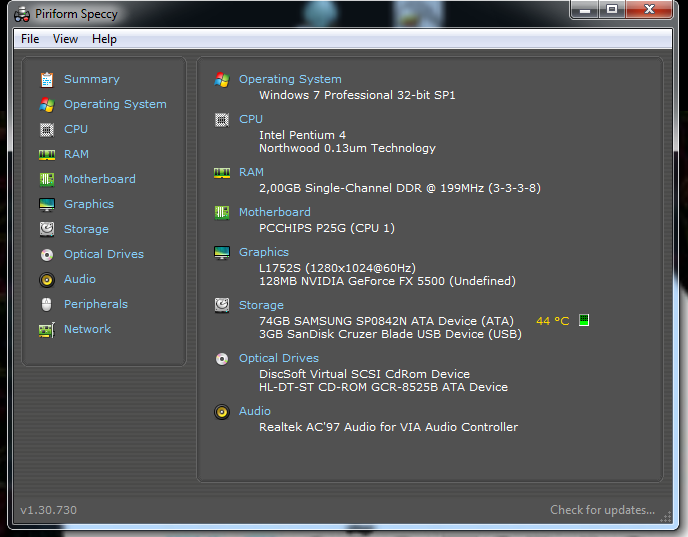Click the Optical Drives disc icon in sidebar
This screenshot has height=537, width=688.
click(47, 254)
